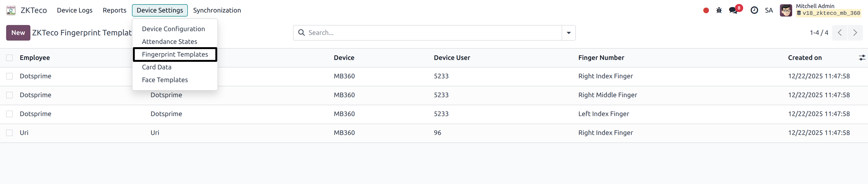The height and width of the screenshot is (184, 868).
Task: Open Card Data from the menu
Action: 157,67
